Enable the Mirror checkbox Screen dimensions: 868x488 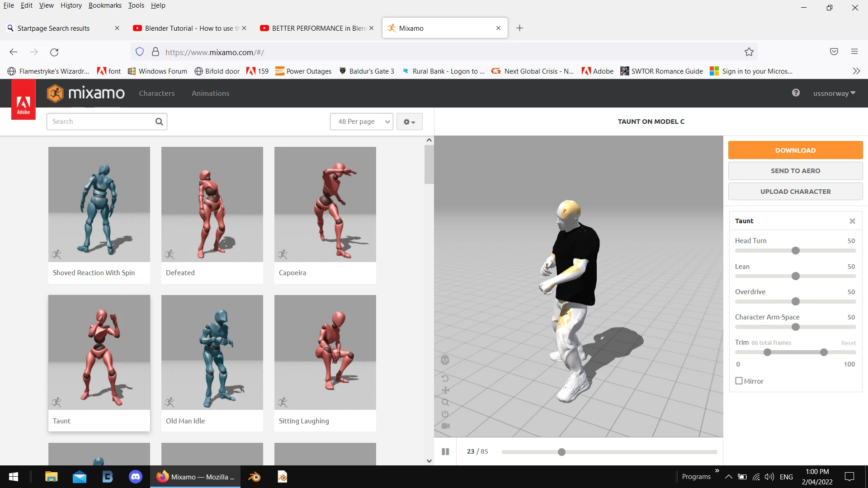point(739,381)
